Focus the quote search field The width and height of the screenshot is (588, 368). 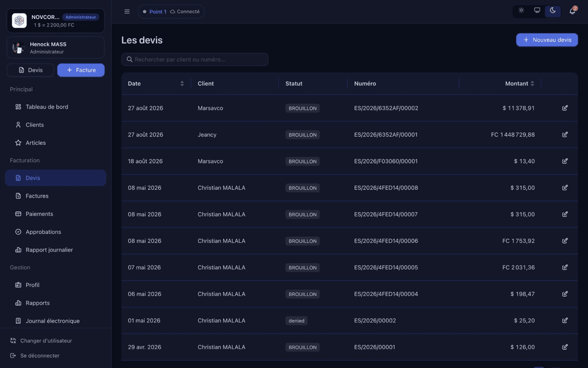(195, 59)
